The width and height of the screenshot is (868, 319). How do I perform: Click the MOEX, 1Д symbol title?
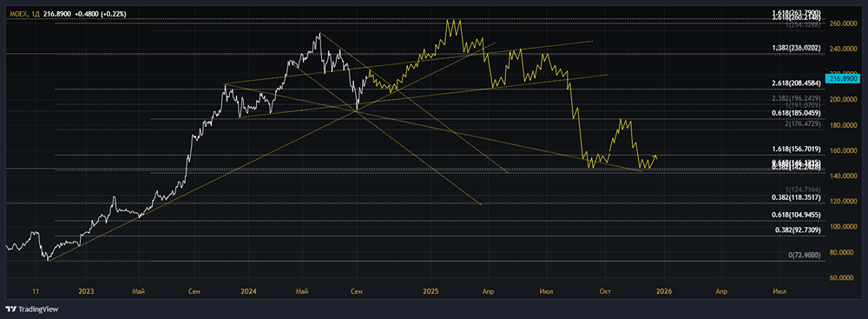(23, 13)
